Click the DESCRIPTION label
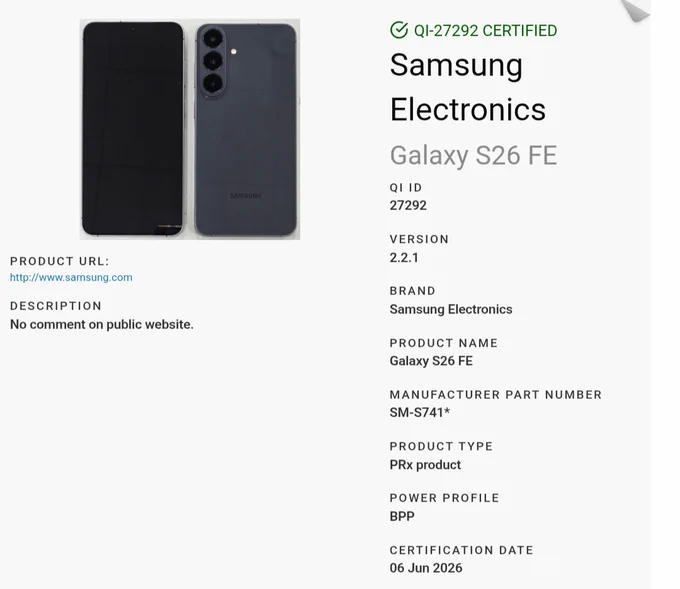680x589 pixels. pos(56,306)
